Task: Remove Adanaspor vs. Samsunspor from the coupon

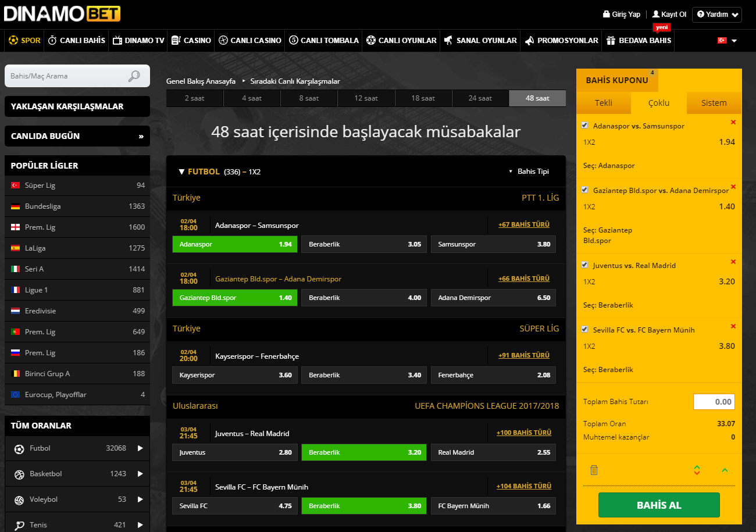Action: pyautogui.click(x=733, y=122)
